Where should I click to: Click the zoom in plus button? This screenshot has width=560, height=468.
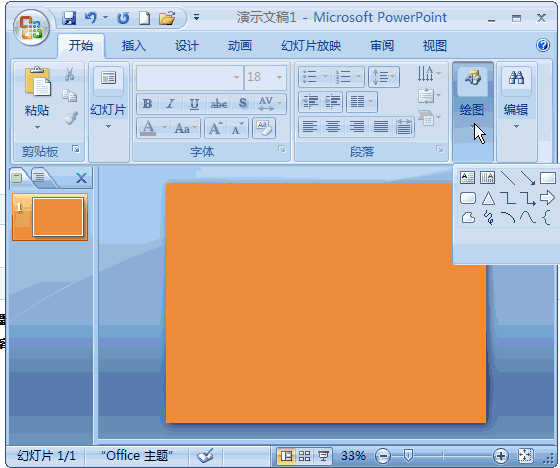(x=501, y=456)
